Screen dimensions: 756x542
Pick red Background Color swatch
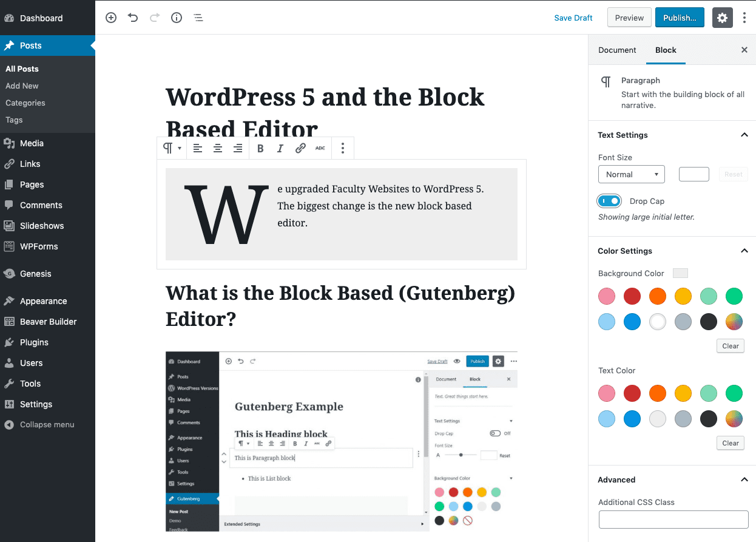[632, 296]
